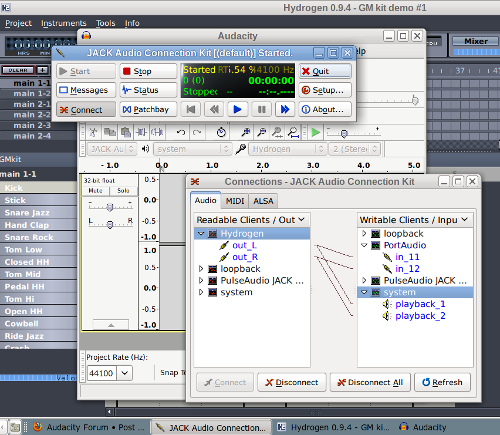
Task: Open Hydrogen Tools menu
Action: coord(105,23)
